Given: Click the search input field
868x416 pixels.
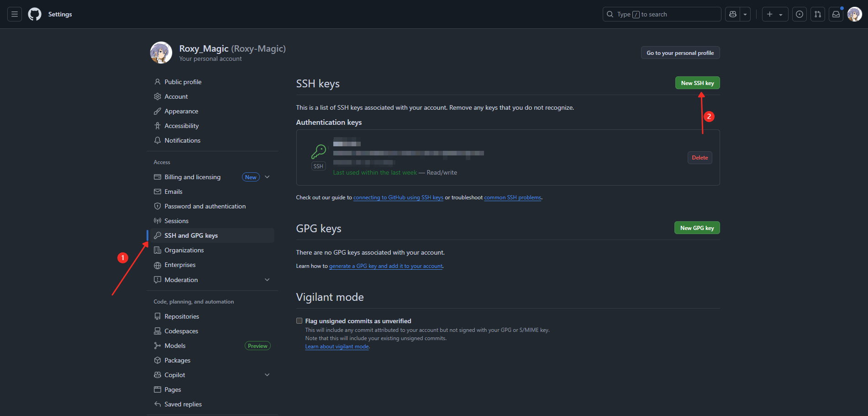Looking at the screenshot, I should pyautogui.click(x=662, y=14).
